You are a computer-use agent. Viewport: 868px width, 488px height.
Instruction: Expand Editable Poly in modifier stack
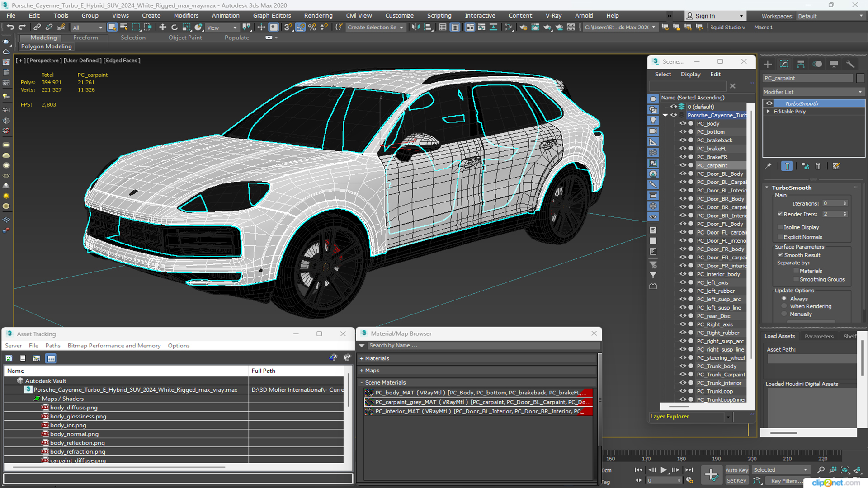768,112
